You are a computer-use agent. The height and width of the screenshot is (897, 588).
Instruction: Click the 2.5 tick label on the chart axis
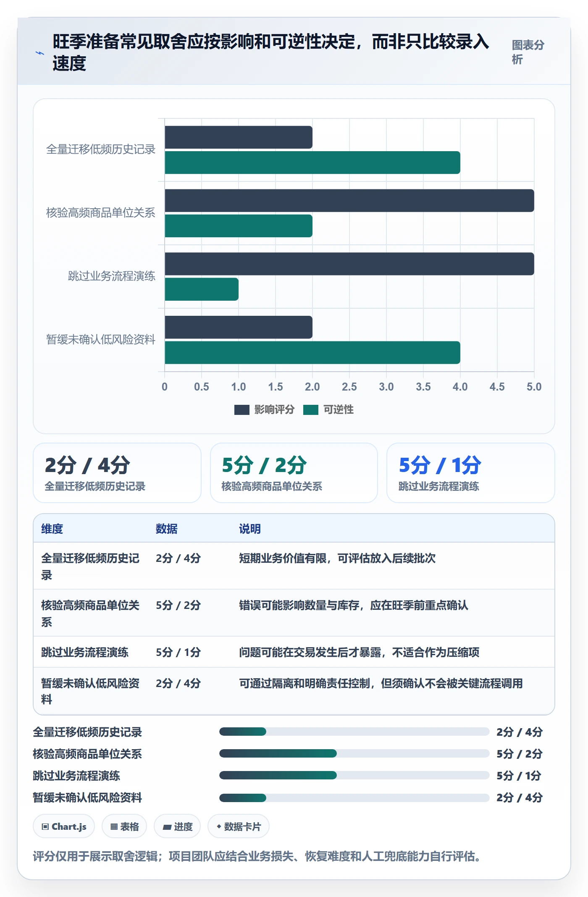349,387
